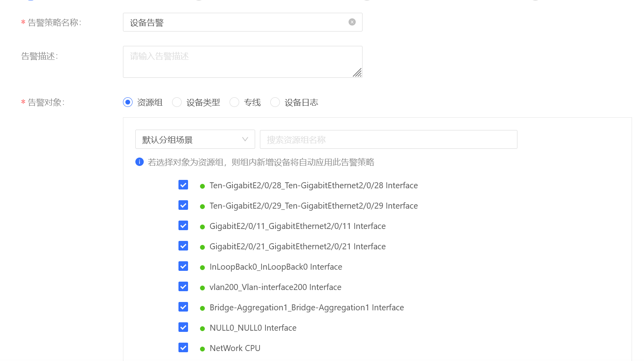Click the green status dot for NULL0_NULL0 Interface
Screen dimensions: 644x361
(x=202, y=329)
